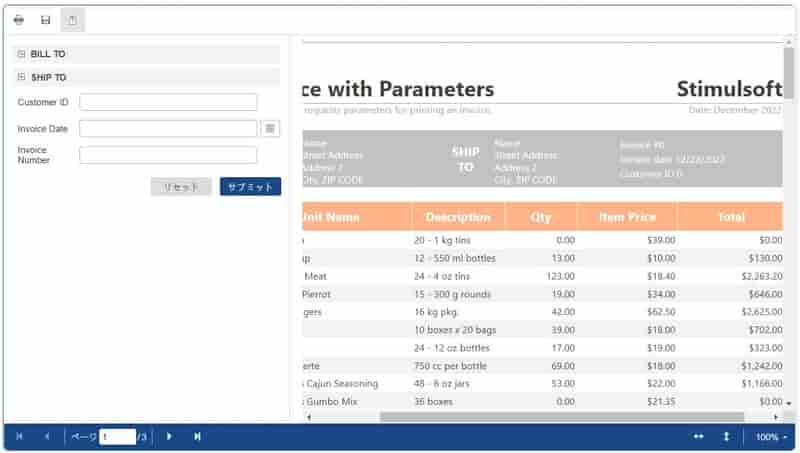Focus the Customer ID input field

168,102
